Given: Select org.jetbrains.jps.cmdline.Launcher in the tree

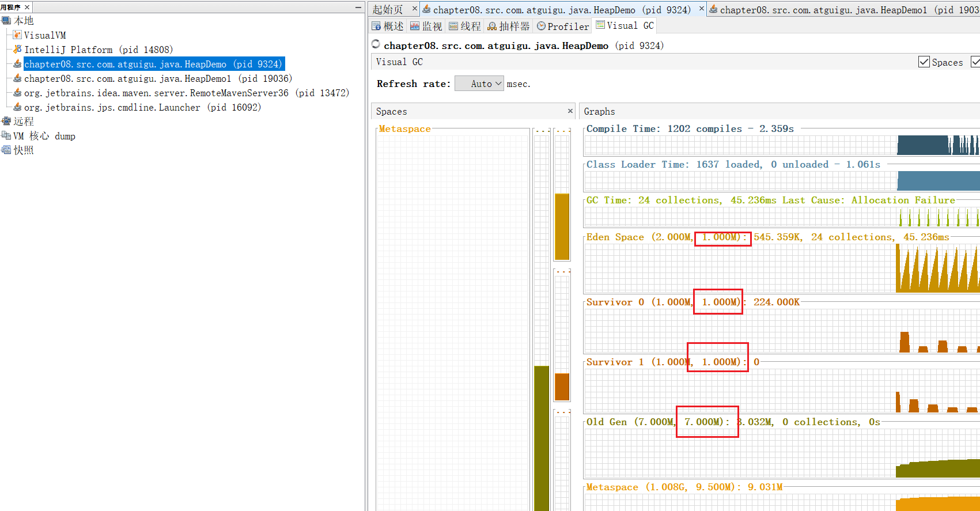Looking at the screenshot, I should 142,107.
